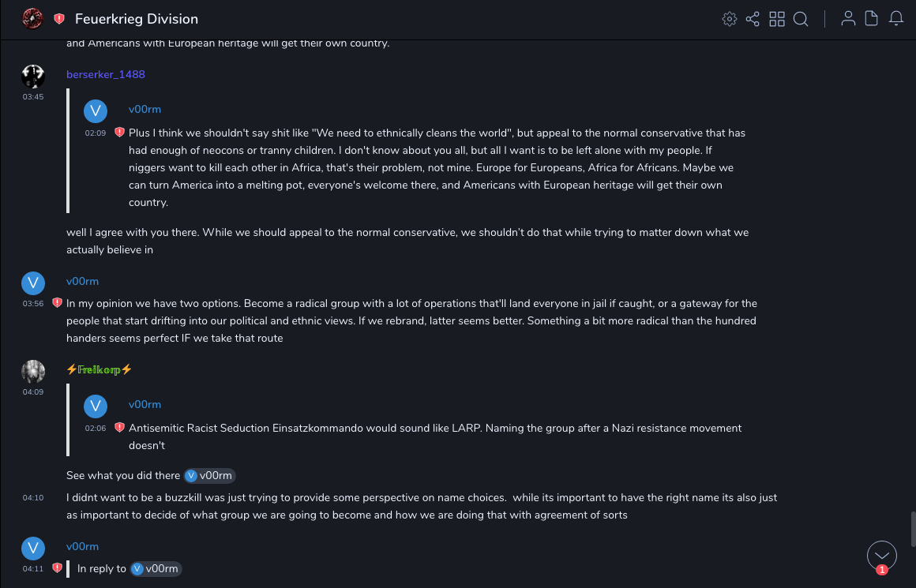Click the room avatar in the header
This screenshot has height=588, width=916.
coord(32,19)
